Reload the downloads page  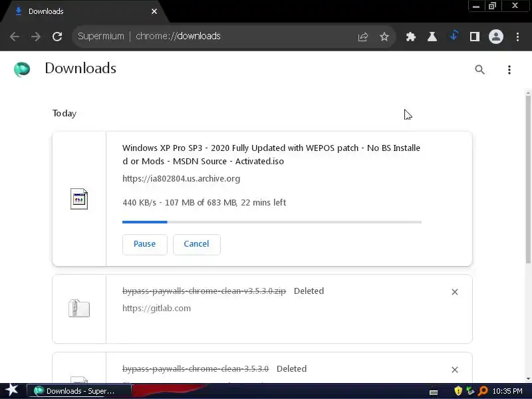57,37
